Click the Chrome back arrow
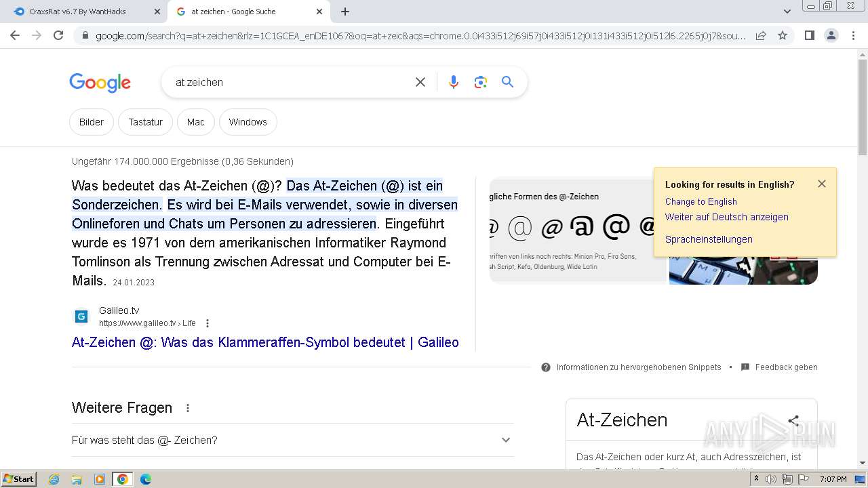 (x=15, y=35)
